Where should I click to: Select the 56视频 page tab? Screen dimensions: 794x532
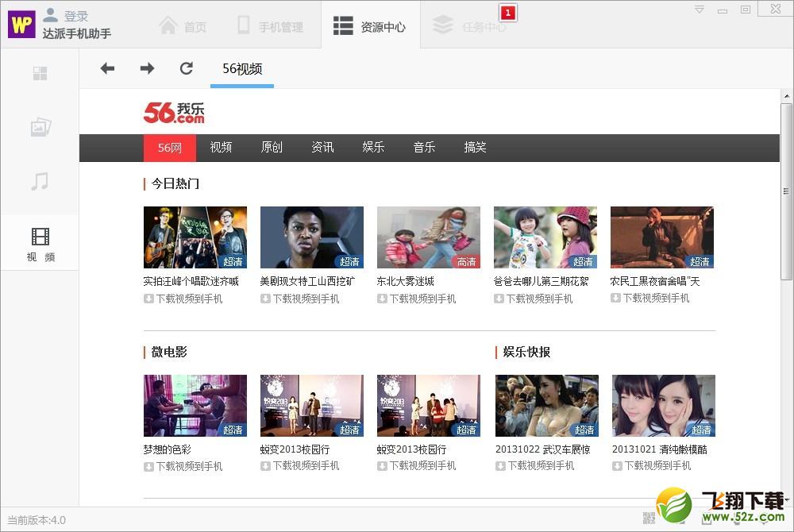click(x=242, y=69)
